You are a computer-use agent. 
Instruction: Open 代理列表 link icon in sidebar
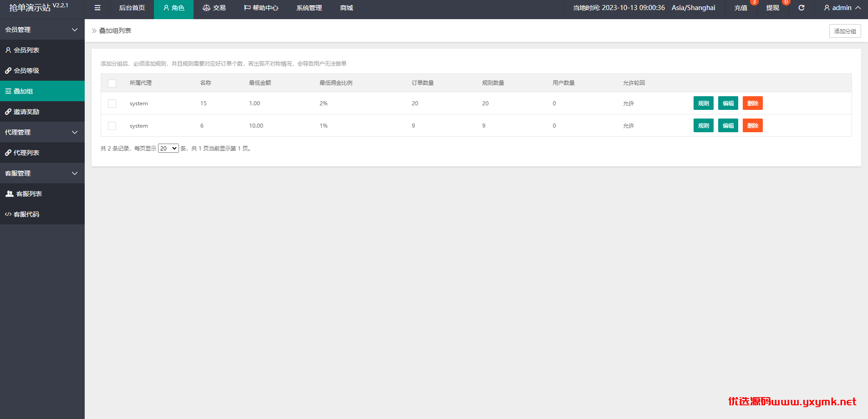point(8,153)
